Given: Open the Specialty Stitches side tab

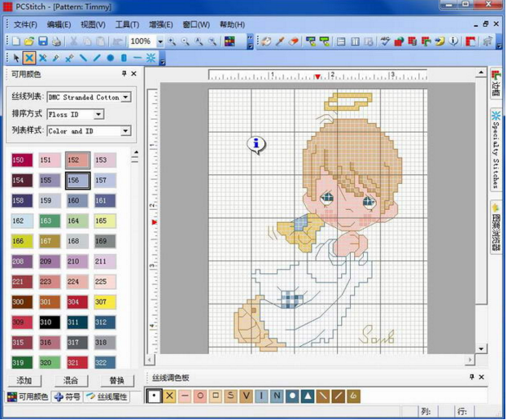Looking at the screenshot, I should point(496,150).
